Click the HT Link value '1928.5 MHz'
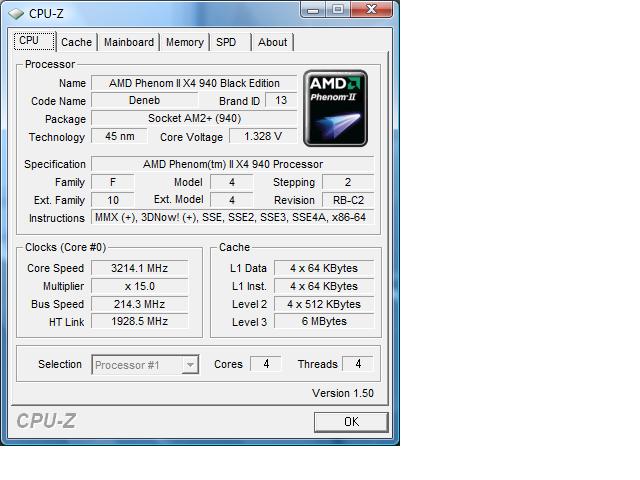The height and width of the screenshot is (480, 640). (140, 321)
